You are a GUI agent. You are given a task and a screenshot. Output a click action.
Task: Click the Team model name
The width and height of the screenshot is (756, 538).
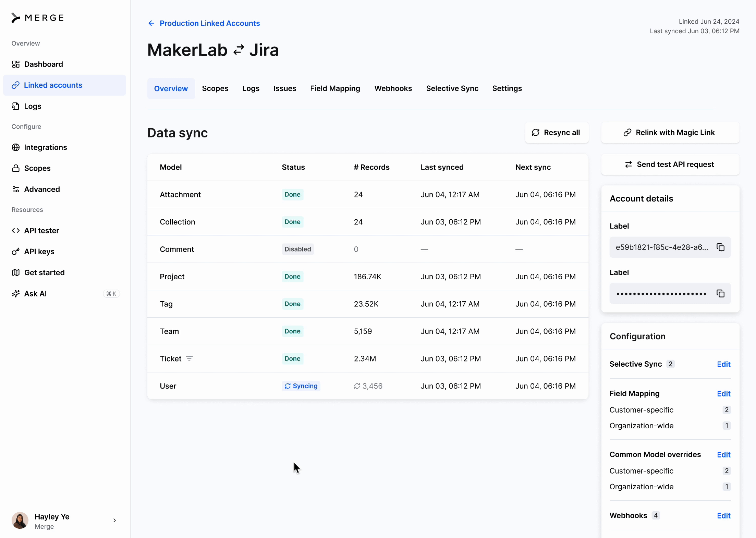[169, 331]
